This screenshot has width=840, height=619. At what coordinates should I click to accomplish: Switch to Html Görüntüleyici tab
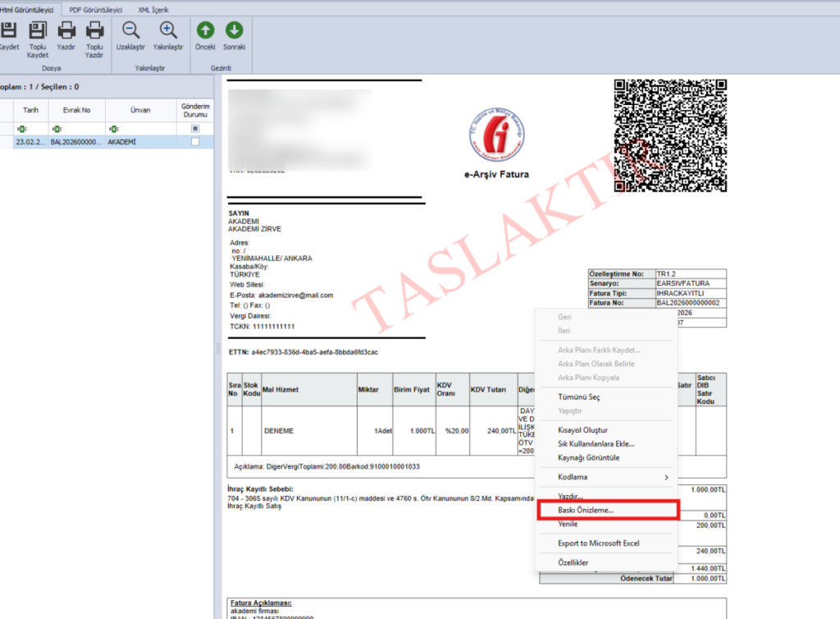pos(27,10)
